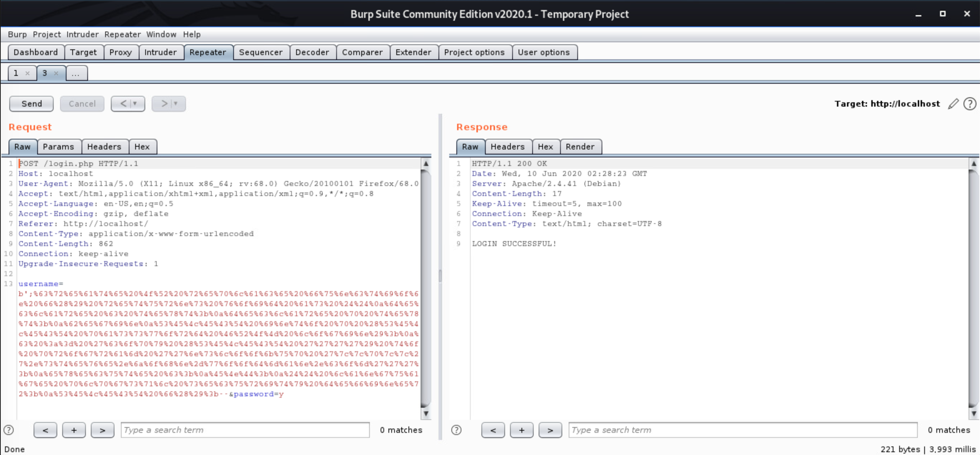Click the response pane vertical scrollbar
The height and width of the screenshot is (455, 980).
coord(974,288)
